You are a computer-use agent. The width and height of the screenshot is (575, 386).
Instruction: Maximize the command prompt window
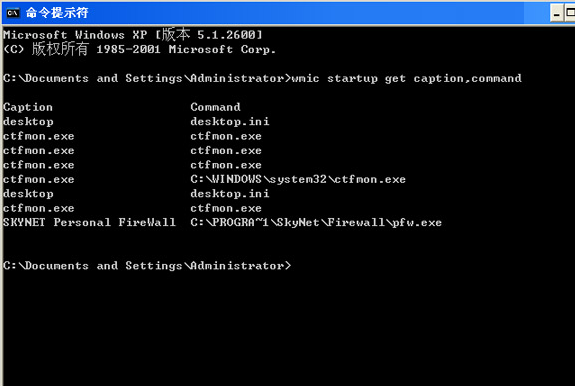click(570, 14)
